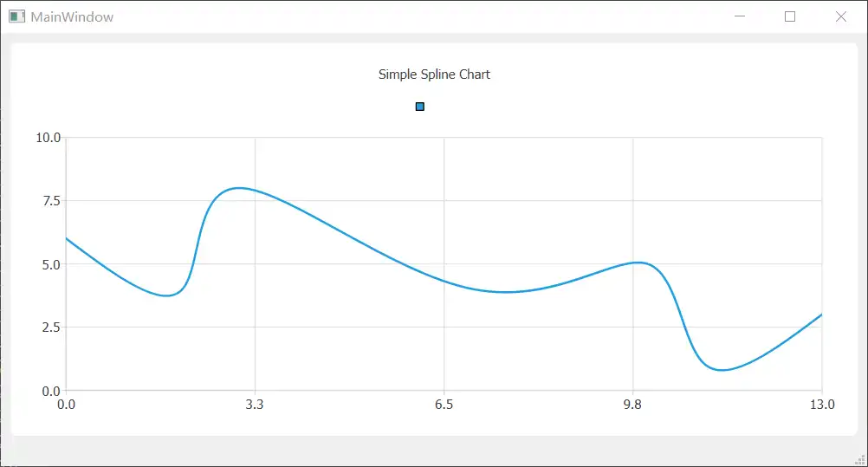Click the 'Simple Spline Chart' title
868x467 pixels.
(434, 75)
